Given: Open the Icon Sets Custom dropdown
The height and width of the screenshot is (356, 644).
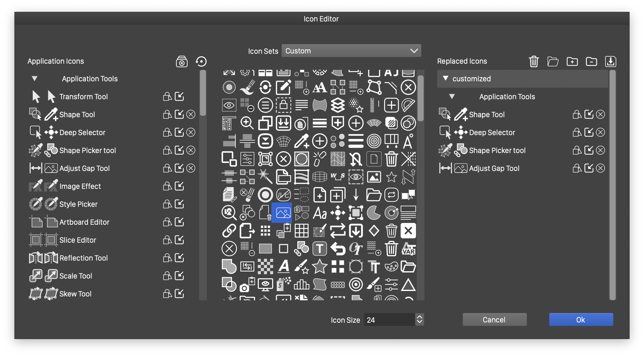Looking at the screenshot, I should [351, 51].
